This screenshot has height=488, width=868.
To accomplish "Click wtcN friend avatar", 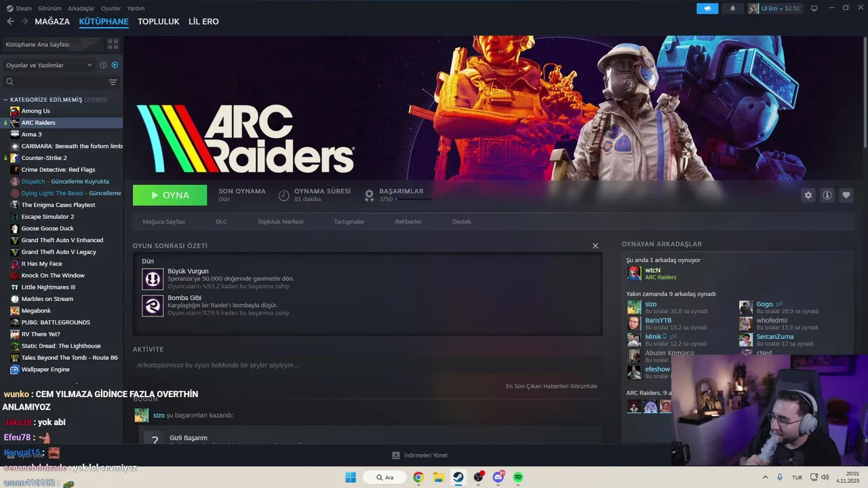I will (634, 273).
